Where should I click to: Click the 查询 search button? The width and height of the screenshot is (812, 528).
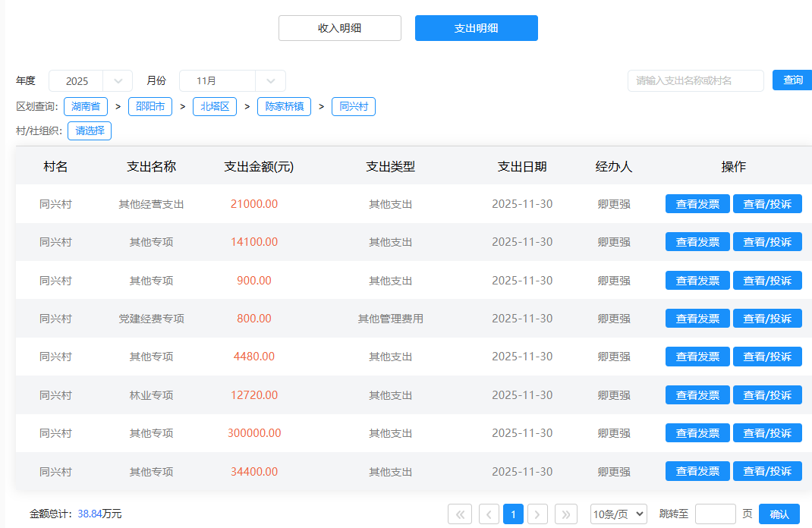point(792,80)
